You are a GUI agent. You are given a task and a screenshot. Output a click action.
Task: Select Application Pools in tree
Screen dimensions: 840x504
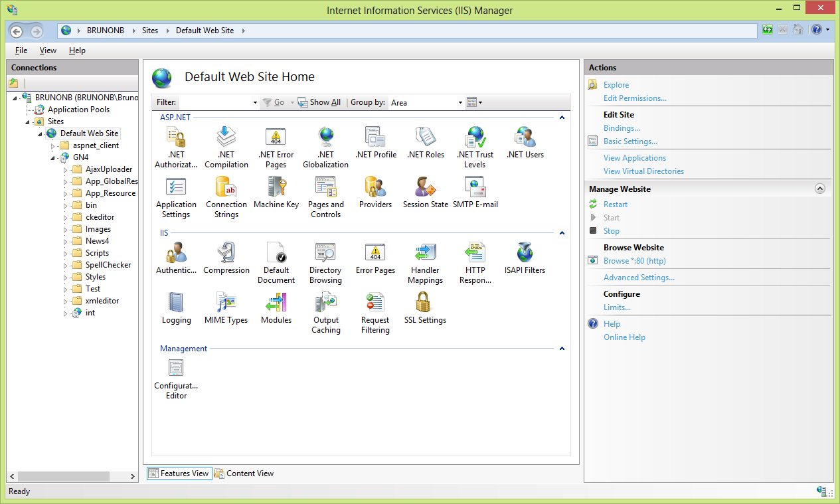pyautogui.click(x=78, y=110)
